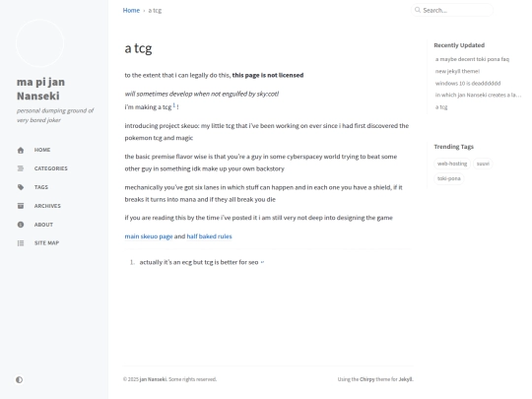Open 'windows 10 is deadddddd' recent post
The width and height of the screenshot is (532, 399).
tap(468, 83)
